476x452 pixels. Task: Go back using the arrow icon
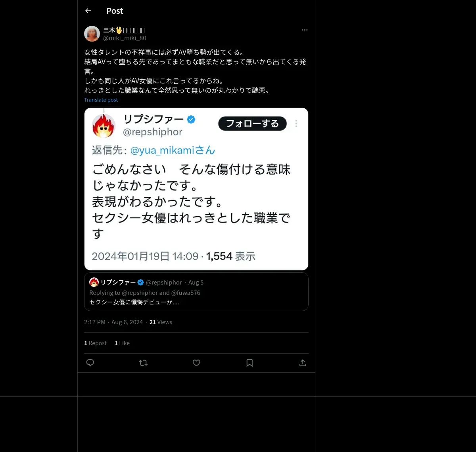pyautogui.click(x=88, y=11)
